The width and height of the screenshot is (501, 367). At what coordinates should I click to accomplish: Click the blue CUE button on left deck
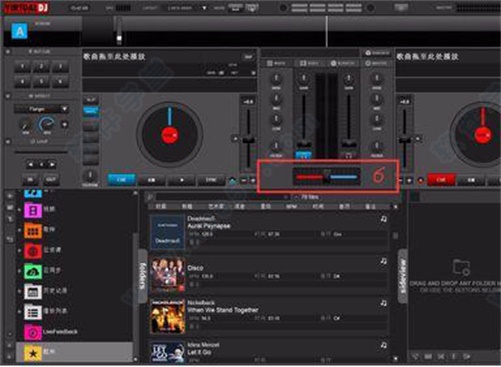(121, 180)
